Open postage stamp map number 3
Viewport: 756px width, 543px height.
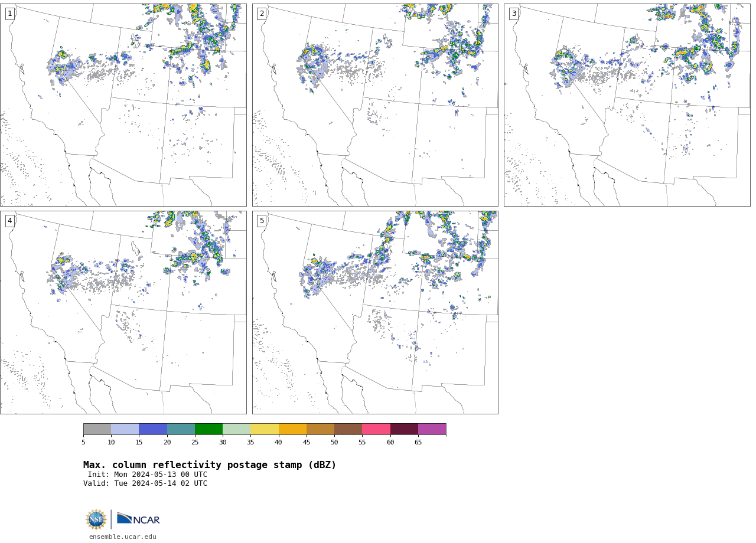point(627,105)
